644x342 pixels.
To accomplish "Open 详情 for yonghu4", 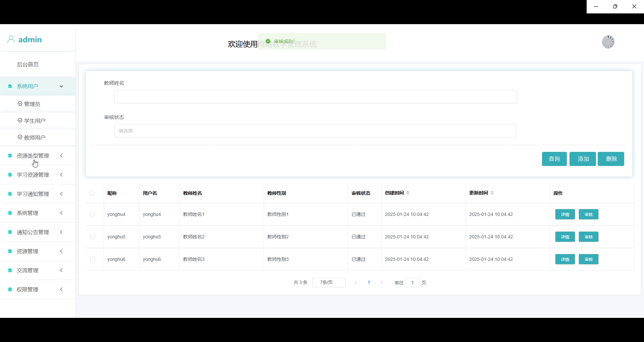I will 565,214.
